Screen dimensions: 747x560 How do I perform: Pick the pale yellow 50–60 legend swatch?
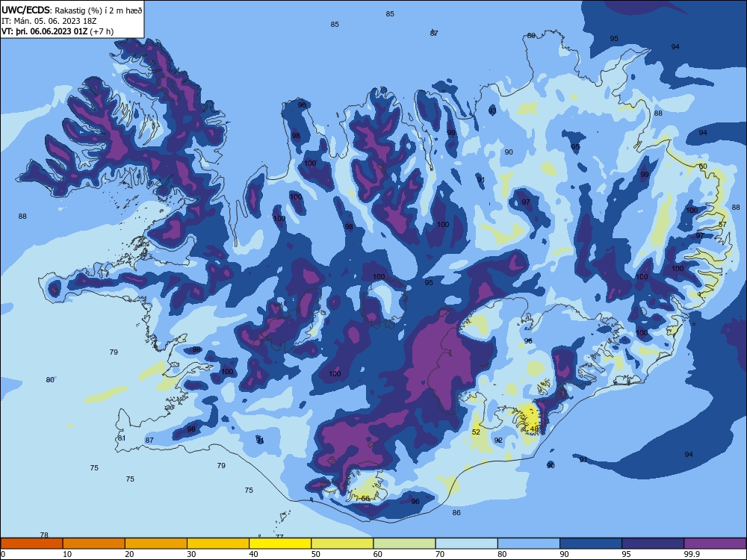tap(342, 544)
